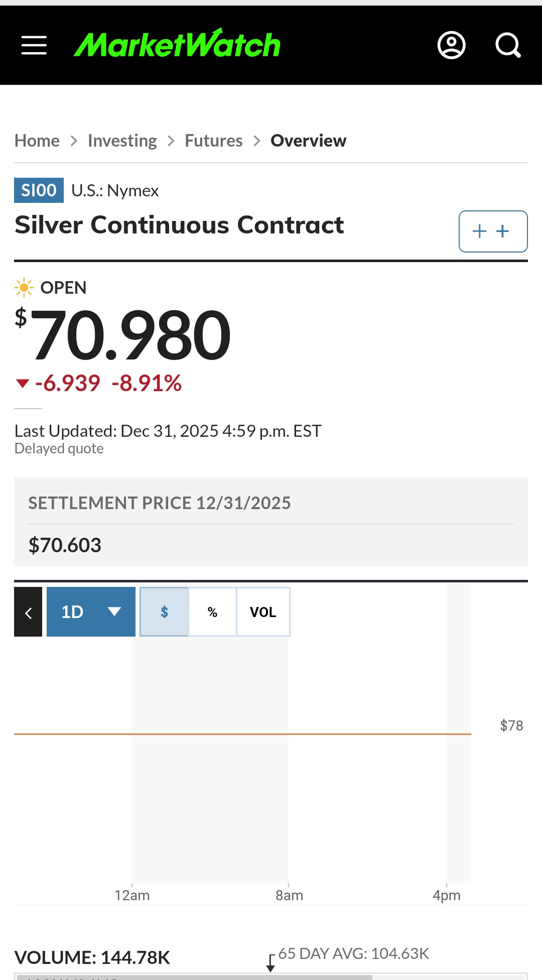Open the user account profile icon

click(x=452, y=45)
